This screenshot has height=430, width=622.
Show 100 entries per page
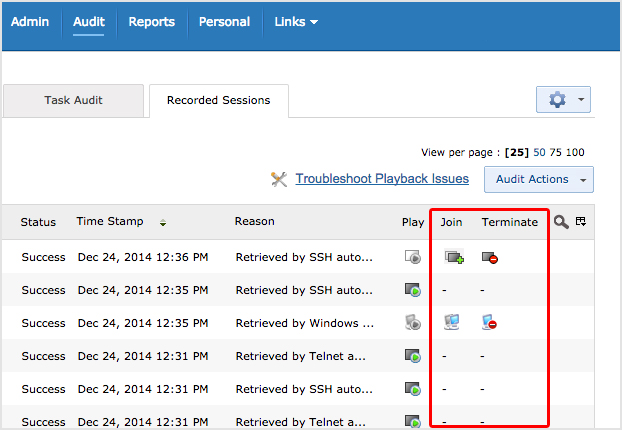575,153
